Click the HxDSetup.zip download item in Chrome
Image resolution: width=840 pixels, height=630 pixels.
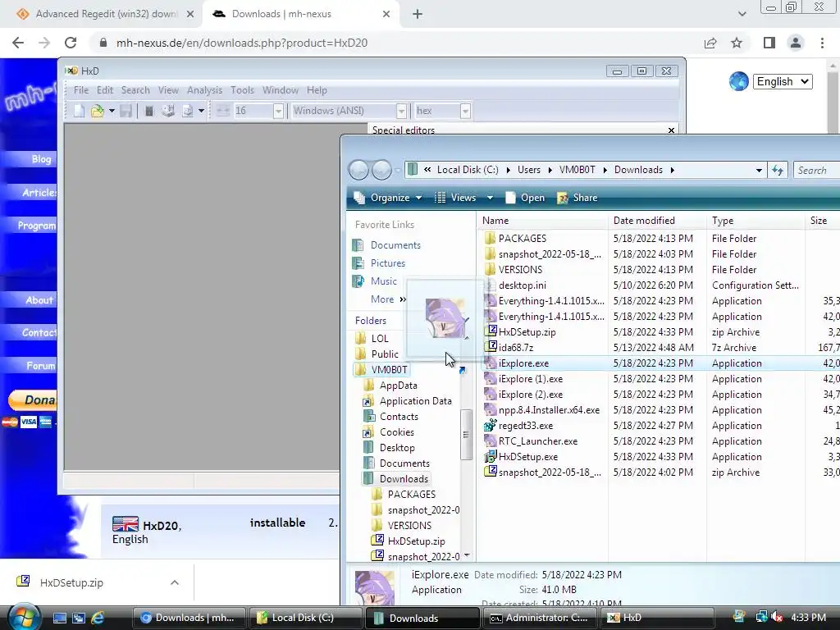71,582
